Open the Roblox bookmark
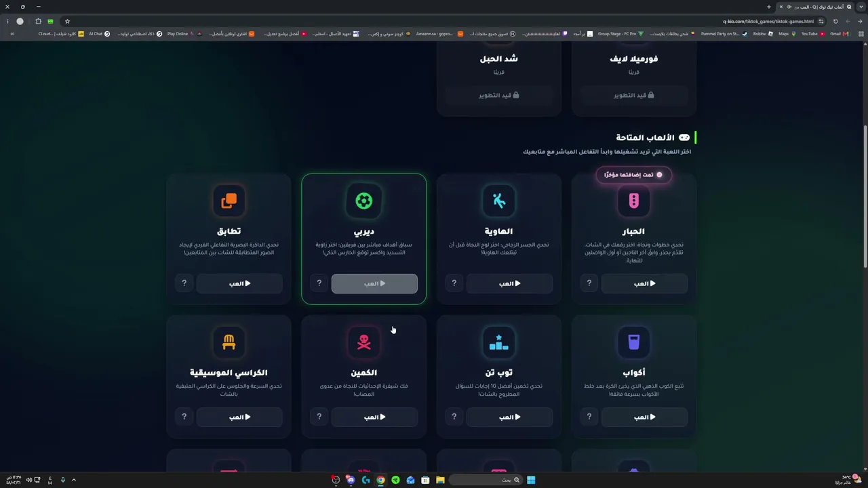868x488 pixels. (x=762, y=33)
